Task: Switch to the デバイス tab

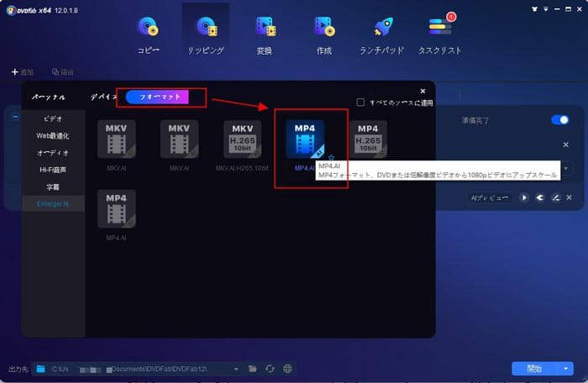Action: click(102, 97)
